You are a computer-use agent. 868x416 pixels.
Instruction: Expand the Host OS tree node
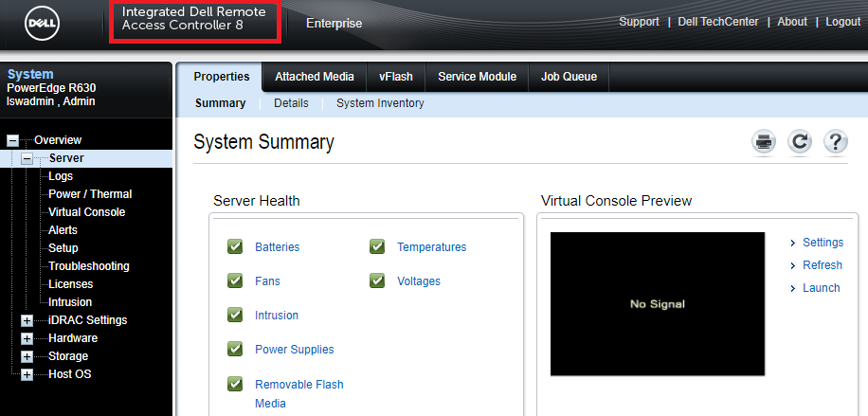click(x=27, y=375)
